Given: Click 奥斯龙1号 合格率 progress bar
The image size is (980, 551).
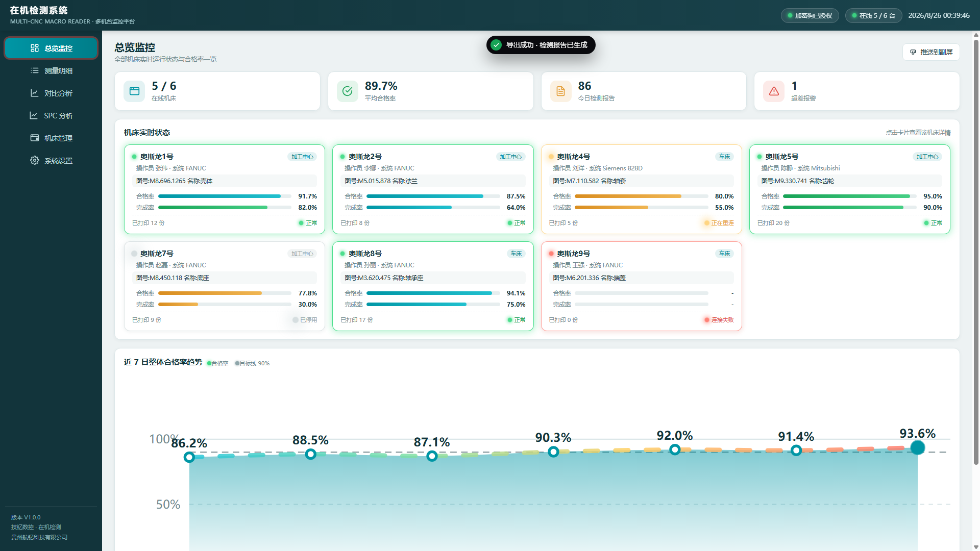Looking at the screenshot, I should coord(225,196).
